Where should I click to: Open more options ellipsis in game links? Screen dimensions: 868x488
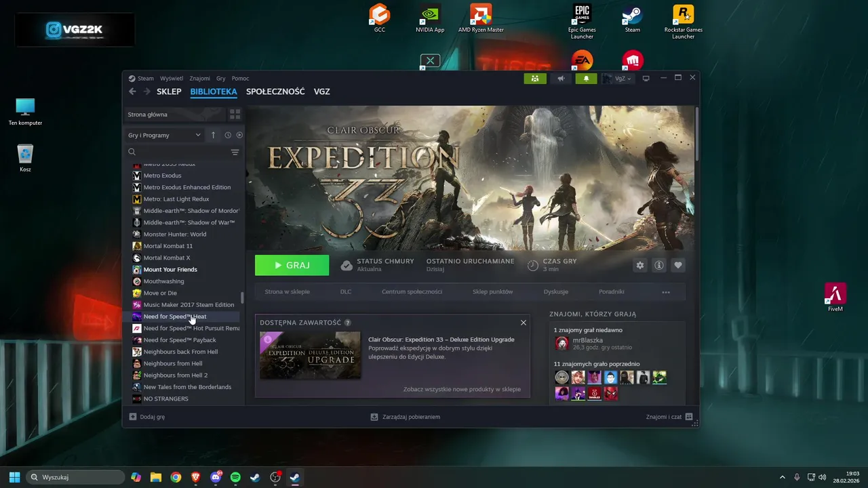pyautogui.click(x=666, y=292)
